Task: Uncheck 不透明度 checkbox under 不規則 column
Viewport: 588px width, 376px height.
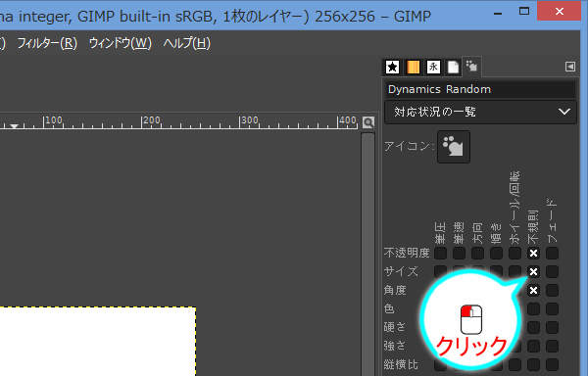Action: click(x=533, y=254)
